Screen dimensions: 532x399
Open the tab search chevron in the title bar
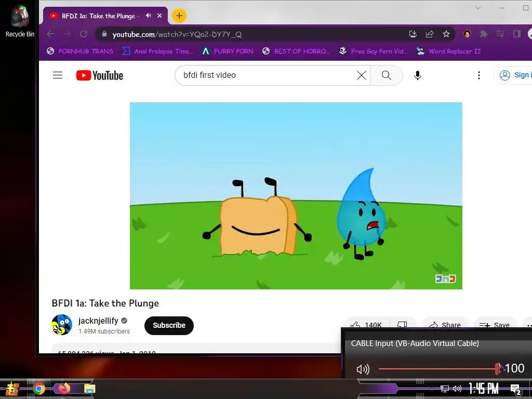pos(478,7)
